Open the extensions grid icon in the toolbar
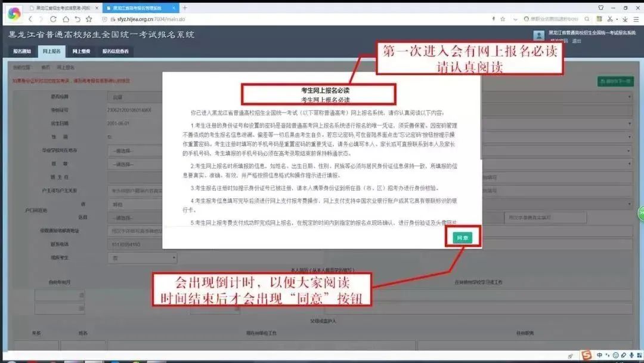The image size is (644, 363). [599, 19]
